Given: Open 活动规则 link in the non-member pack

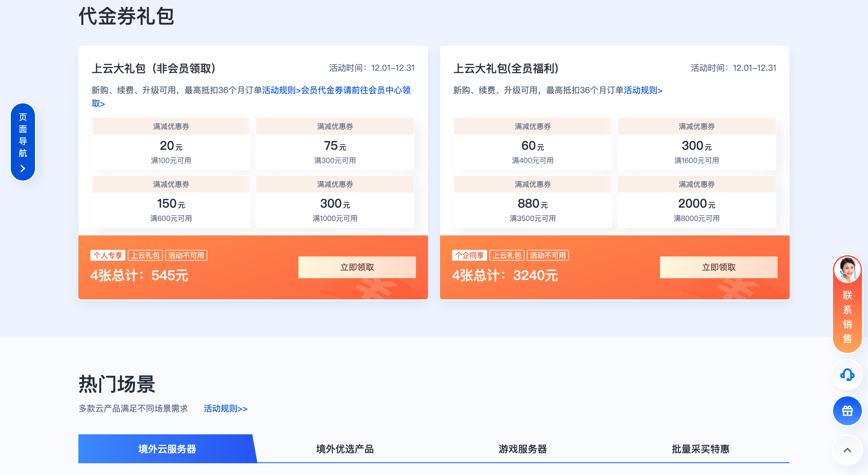Looking at the screenshot, I should click(x=280, y=91).
